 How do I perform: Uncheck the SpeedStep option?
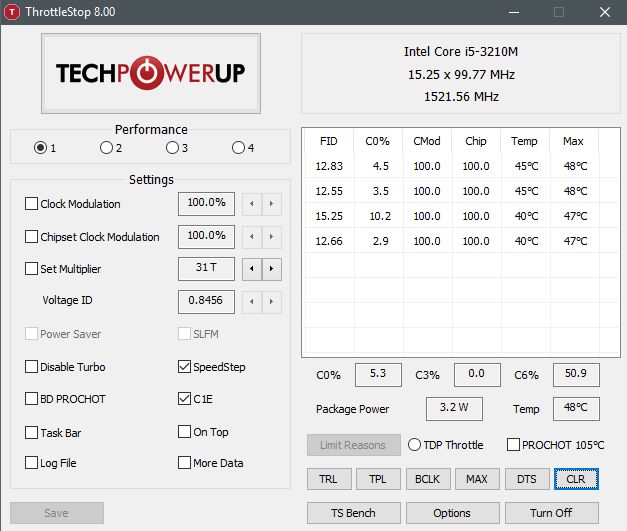coord(184,367)
